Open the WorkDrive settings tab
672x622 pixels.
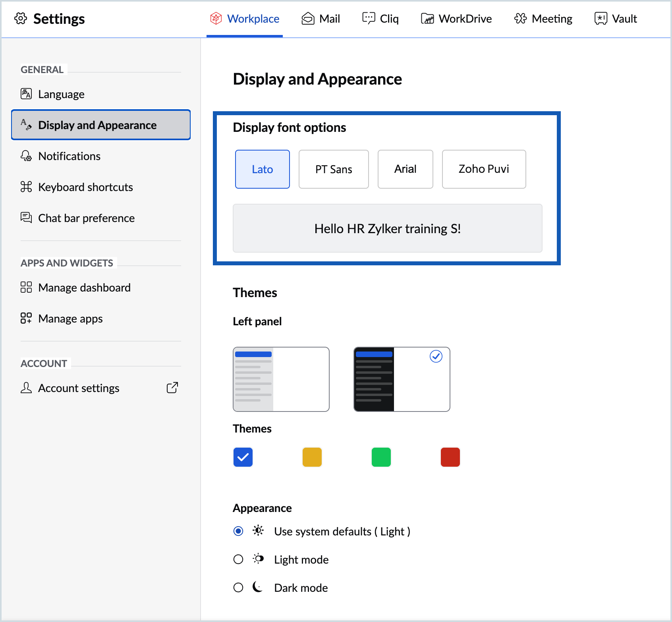pos(456,19)
